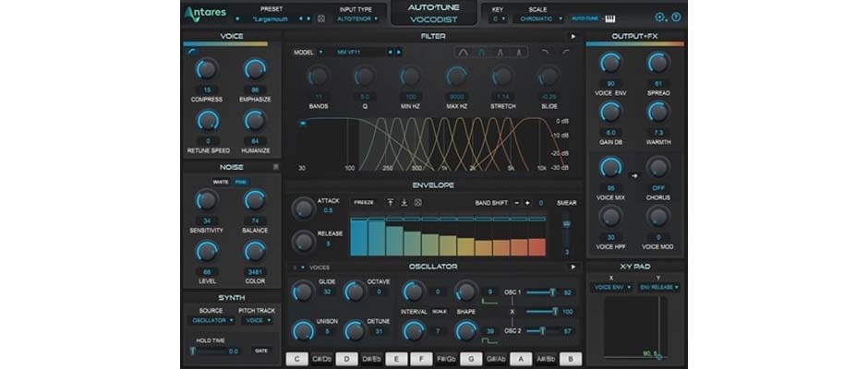868x369 pixels.
Task: Expand the Oscillator section arrow
Action: tap(573, 267)
